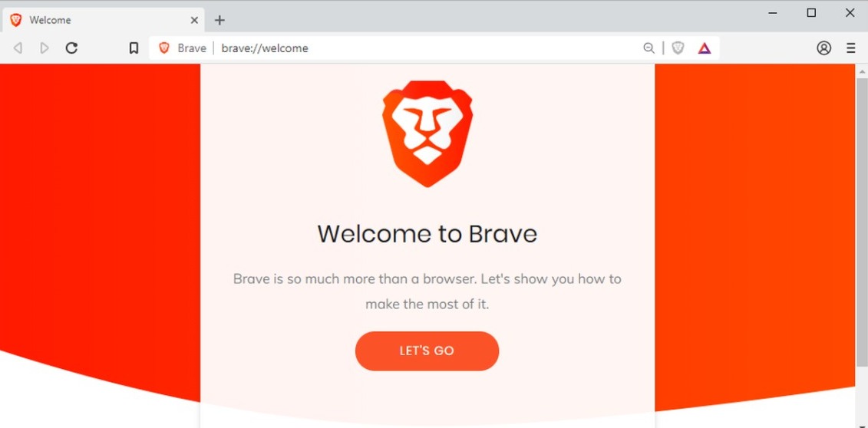Image resolution: width=868 pixels, height=428 pixels.
Task: Click the orange Brave site info icon
Action: pyautogui.click(x=164, y=48)
